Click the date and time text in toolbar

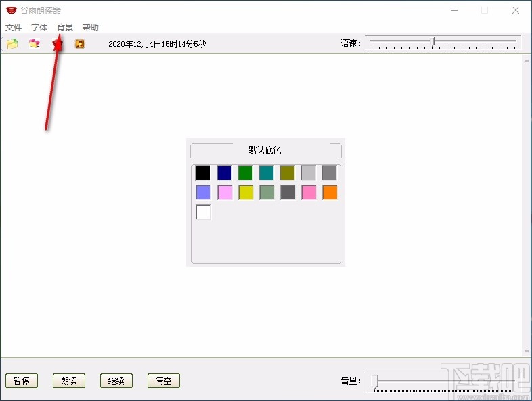(x=157, y=44)
